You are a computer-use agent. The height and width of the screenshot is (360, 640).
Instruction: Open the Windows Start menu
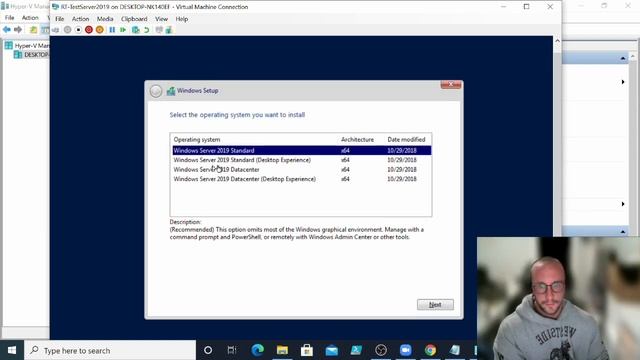point(12,350)
